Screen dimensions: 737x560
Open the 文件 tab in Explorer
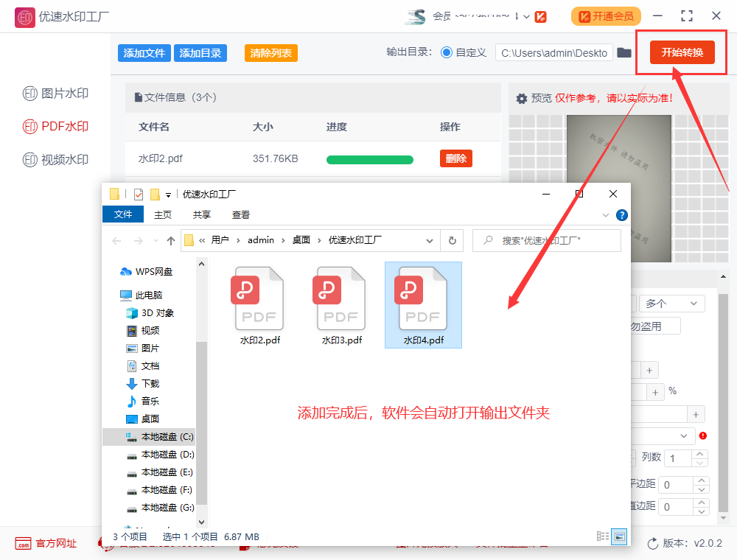123,214
